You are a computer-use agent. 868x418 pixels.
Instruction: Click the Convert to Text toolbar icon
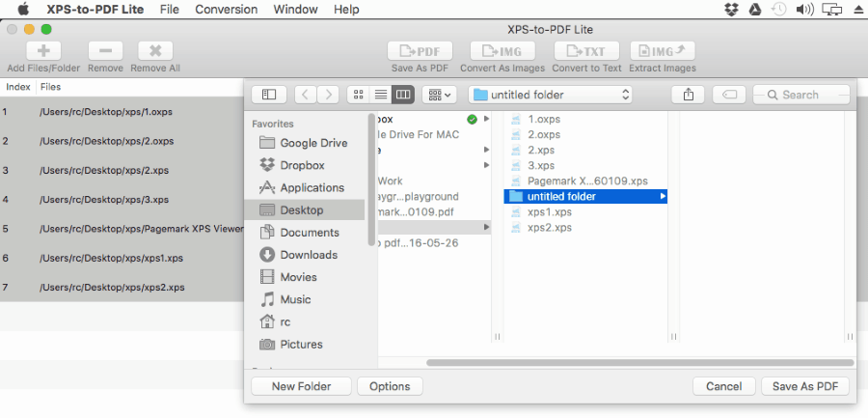point(586,51)
